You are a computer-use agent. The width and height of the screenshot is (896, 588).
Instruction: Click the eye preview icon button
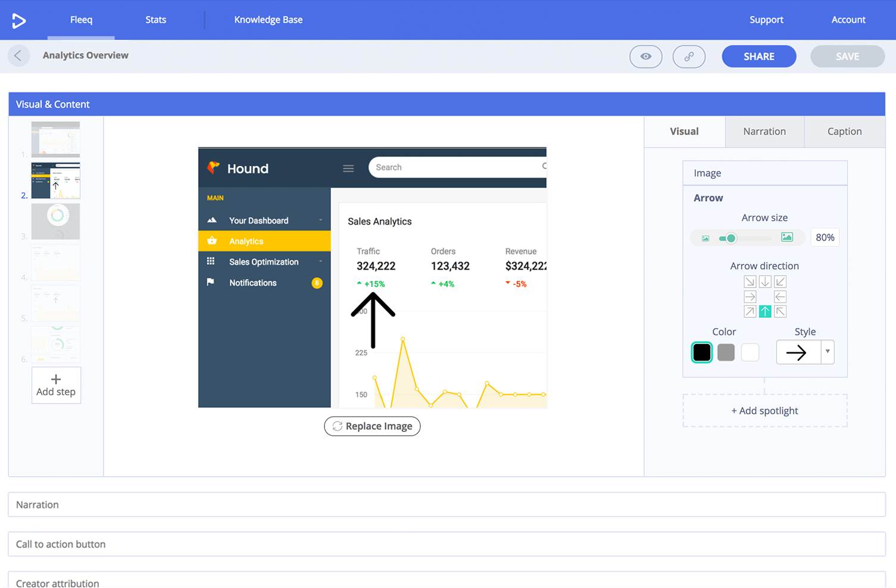[645, 57]
